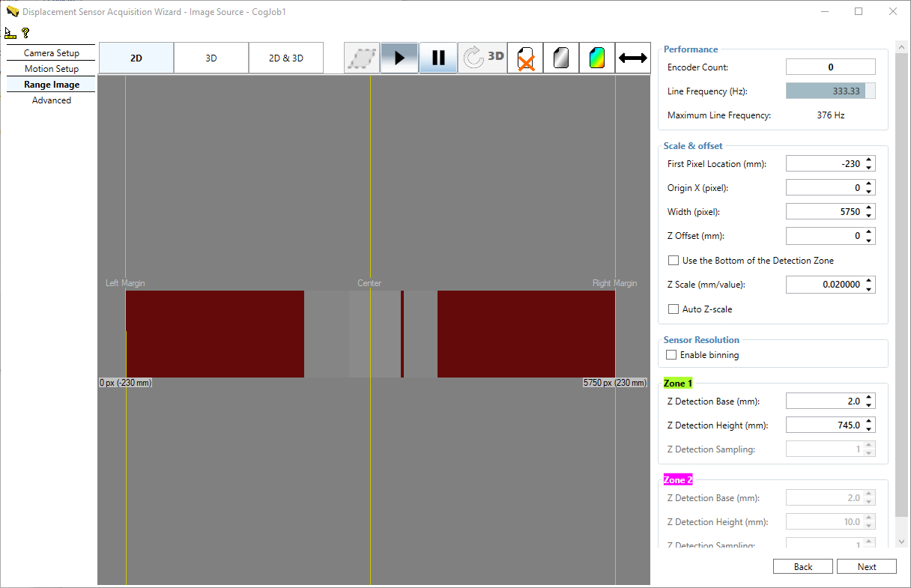This screenshot has height=588, width=911.
Task: Switch to the 3D view tab
Action: 211,58
